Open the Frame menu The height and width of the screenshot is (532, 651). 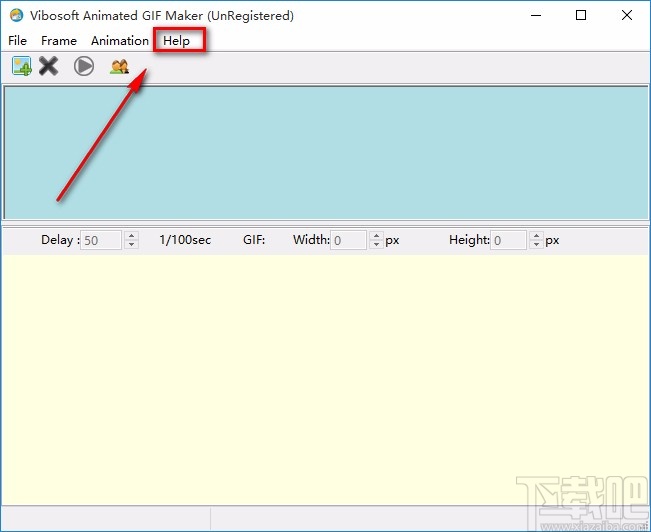coord(59,41)
